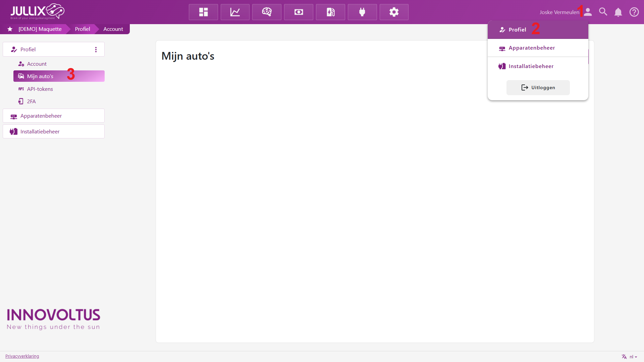
Task: Click the help question mark icon
Action: pos(634,12)
